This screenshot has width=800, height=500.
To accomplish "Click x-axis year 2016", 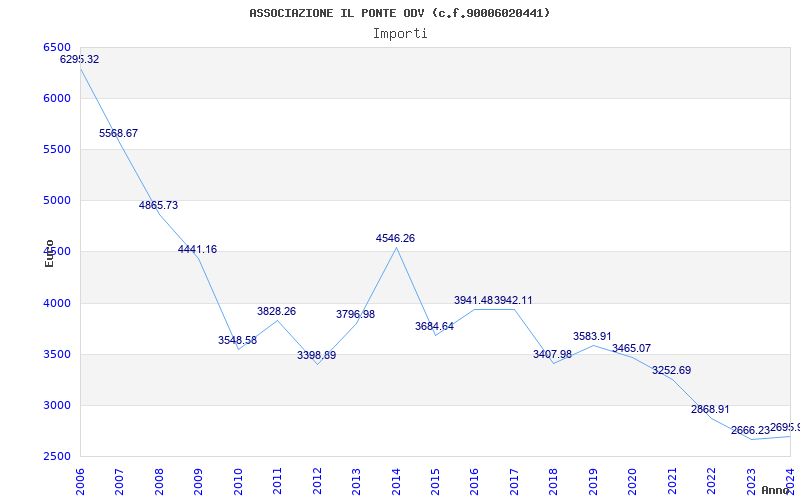I will pyautogui.click(x=474, y=481).
